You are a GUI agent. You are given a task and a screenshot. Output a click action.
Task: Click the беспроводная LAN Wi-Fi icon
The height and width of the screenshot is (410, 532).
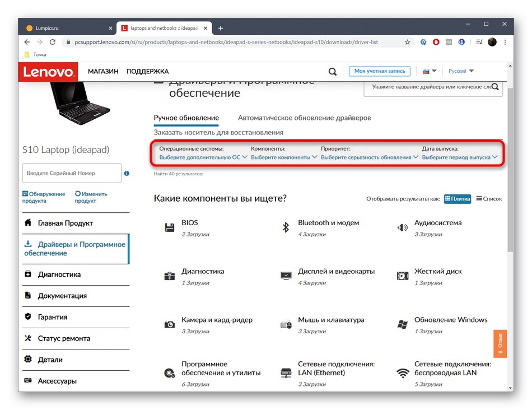[x=403, y=374]
